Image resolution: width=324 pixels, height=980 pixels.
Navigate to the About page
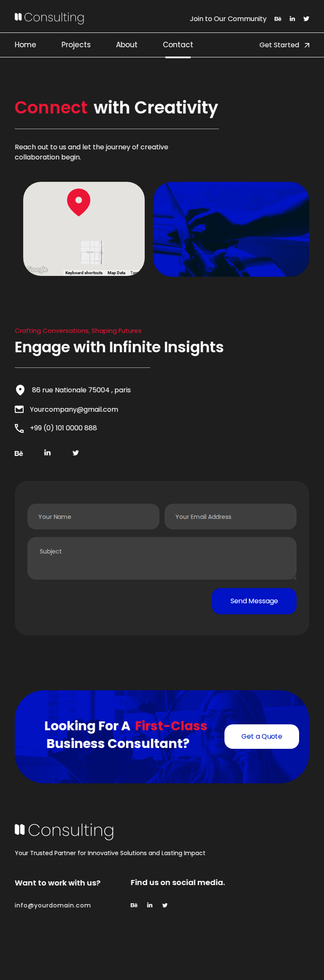click(x=127, y=45)
